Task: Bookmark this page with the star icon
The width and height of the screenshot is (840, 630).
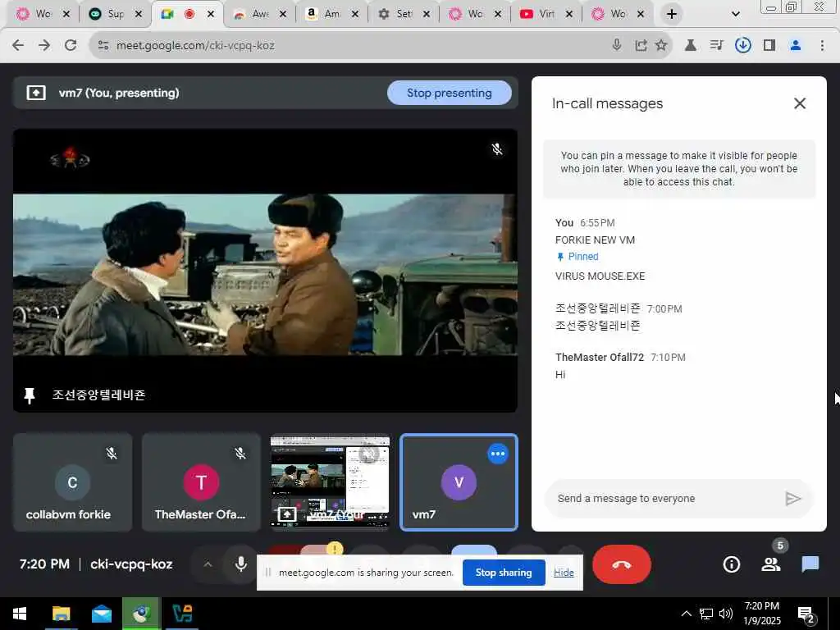Action: tap(661, 45)
